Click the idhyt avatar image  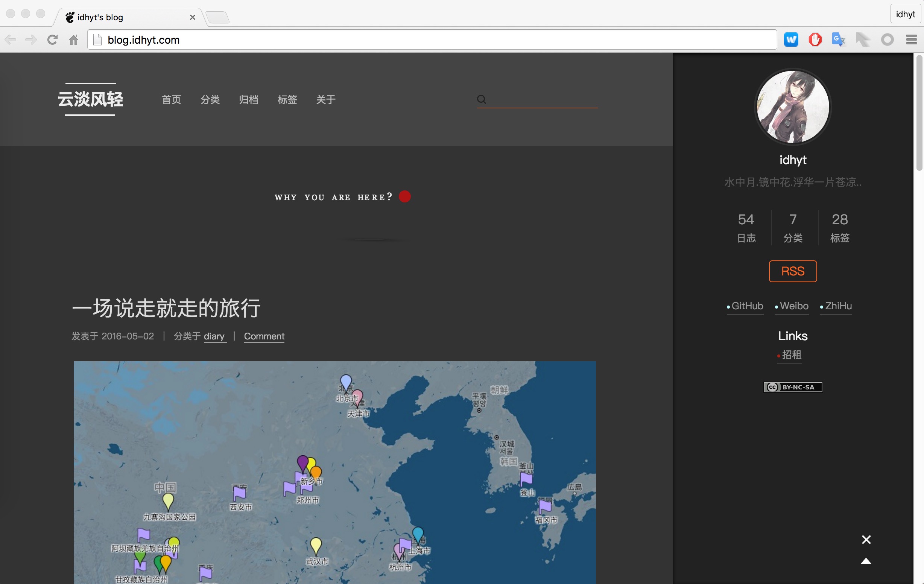(792, 106)
